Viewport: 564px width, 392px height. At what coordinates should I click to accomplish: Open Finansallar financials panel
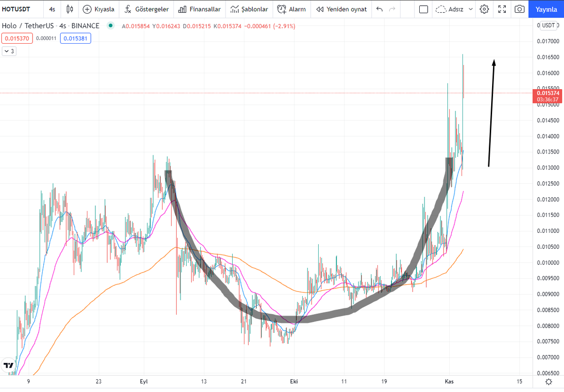pos(199,9)
